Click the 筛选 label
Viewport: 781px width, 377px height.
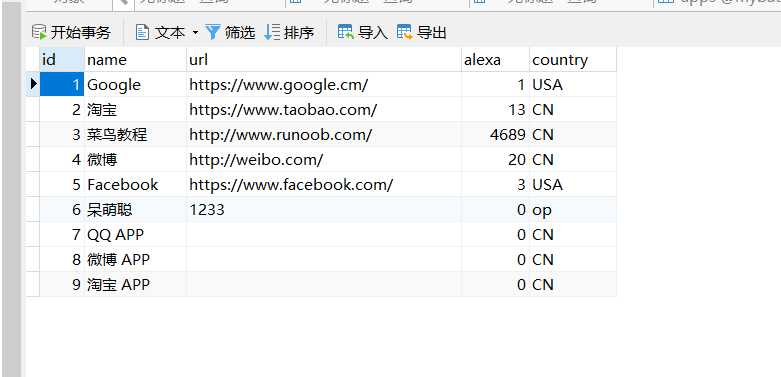pos(240,33)
